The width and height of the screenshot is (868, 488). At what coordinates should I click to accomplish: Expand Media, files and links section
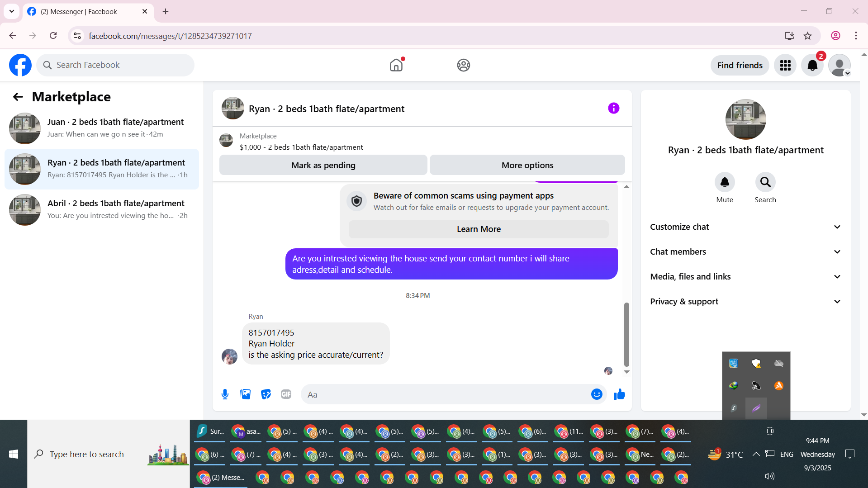746,277
